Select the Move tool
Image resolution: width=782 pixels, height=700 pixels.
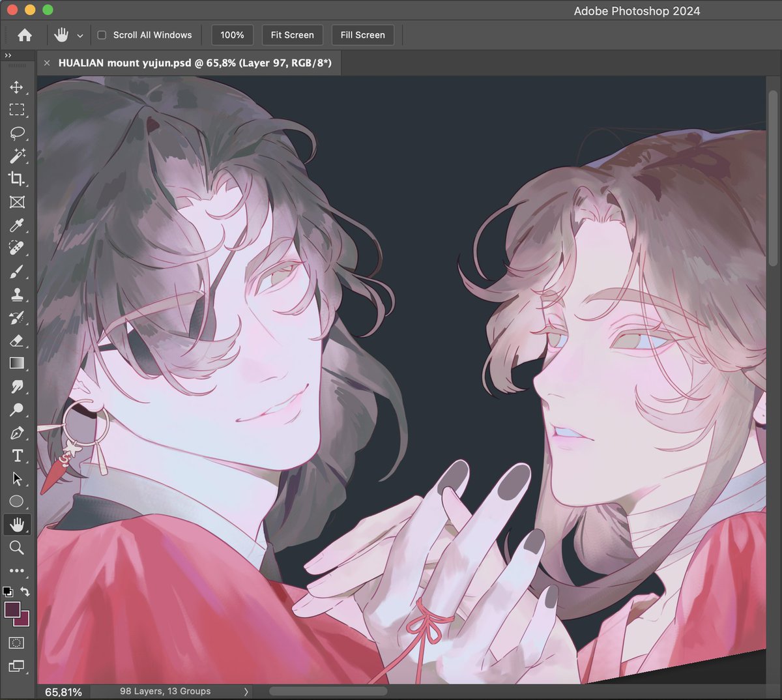17,87
